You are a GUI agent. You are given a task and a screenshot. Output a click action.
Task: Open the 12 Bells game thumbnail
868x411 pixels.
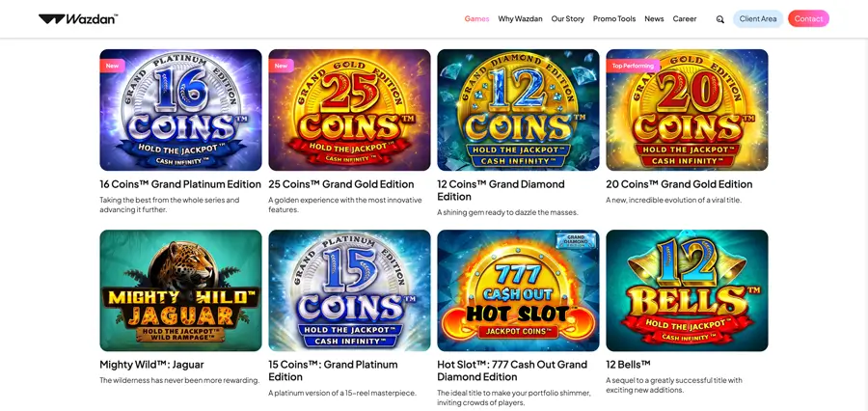click(687, 290)
